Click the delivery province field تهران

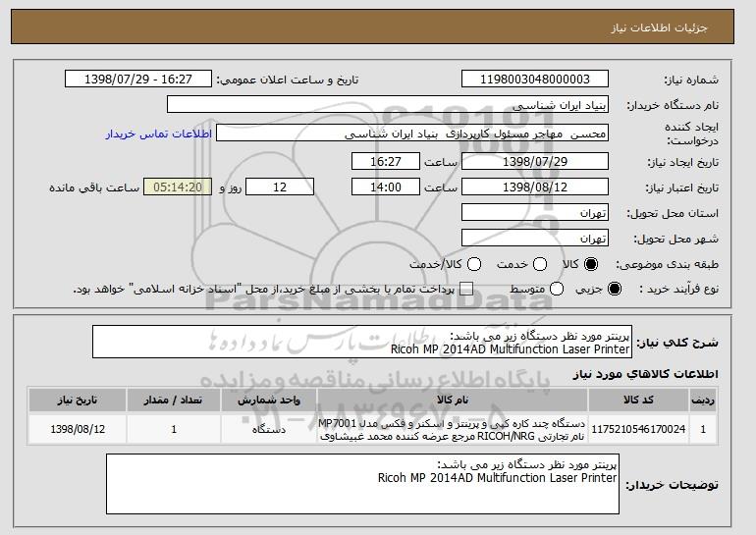pyautogui.click(x=535, y=213)
